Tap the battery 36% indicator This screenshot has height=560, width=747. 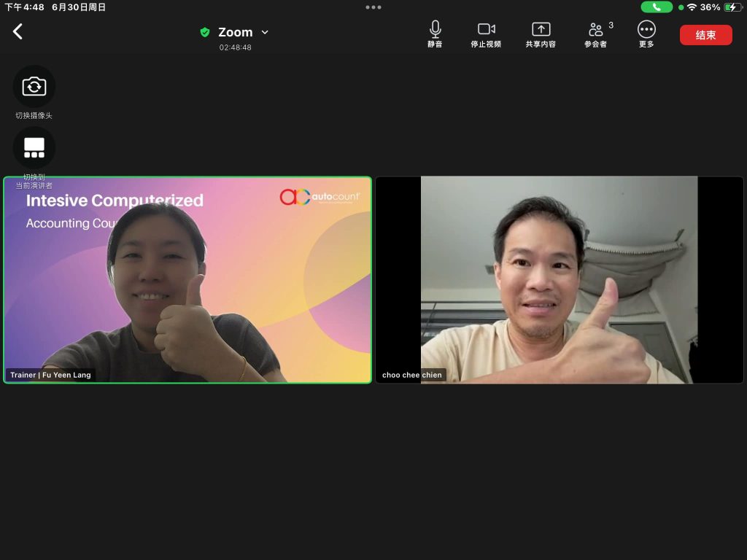click(x=721, y=7)
